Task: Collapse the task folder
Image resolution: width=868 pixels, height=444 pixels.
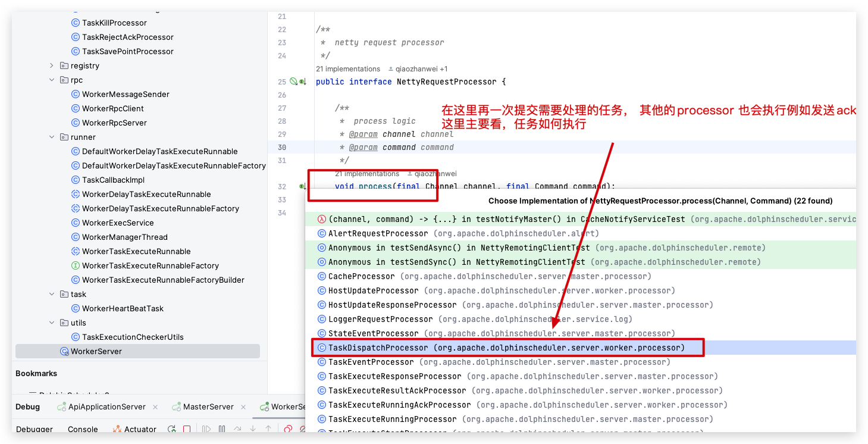Action: [52, 294]
